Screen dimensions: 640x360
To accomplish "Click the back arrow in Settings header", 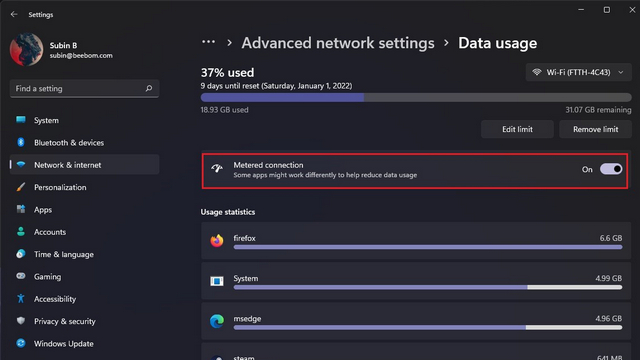I will 14,14.
